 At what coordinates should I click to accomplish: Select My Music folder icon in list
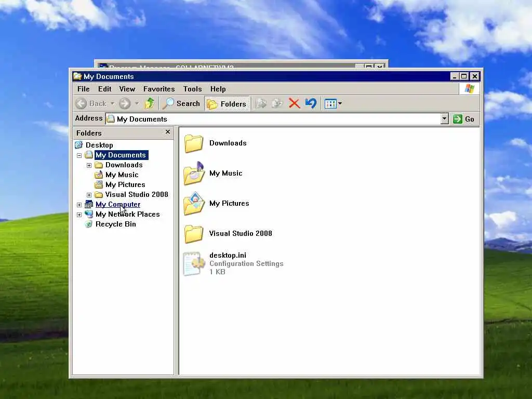[194, 174]
